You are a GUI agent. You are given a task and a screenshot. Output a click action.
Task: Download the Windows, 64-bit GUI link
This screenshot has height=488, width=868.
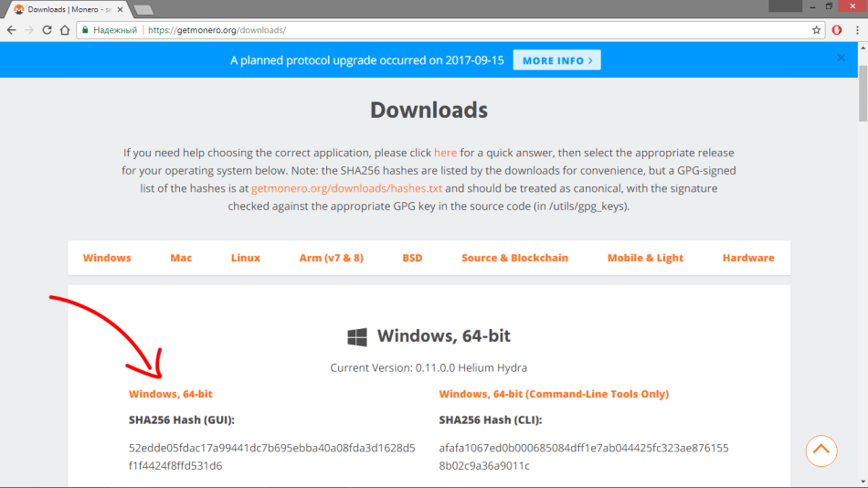[x=171, y=394]
